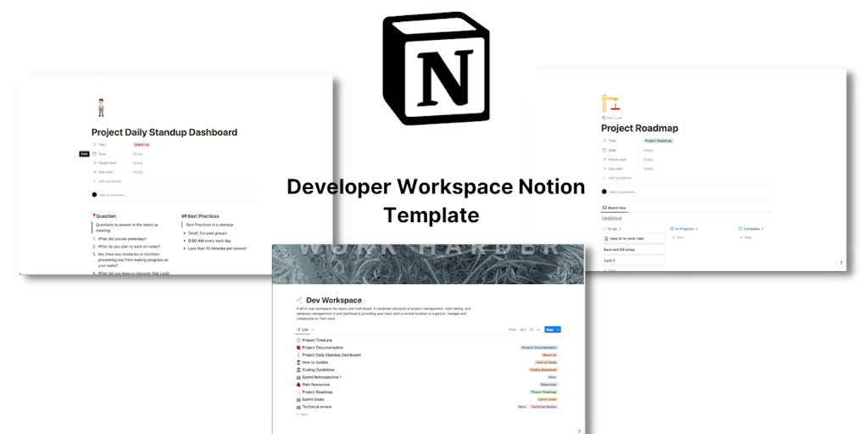This screenshot has height=434, width=868.
Task: Click the help question mark in Dev Workspace window
Action: [x=579, y=431]
